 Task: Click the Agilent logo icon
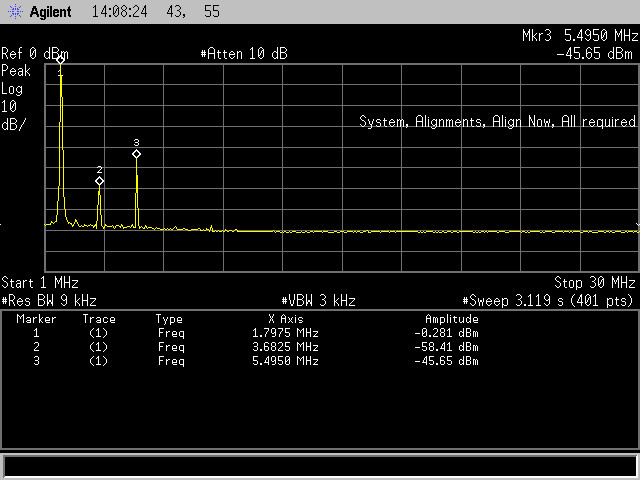click(x=16, y=11)
